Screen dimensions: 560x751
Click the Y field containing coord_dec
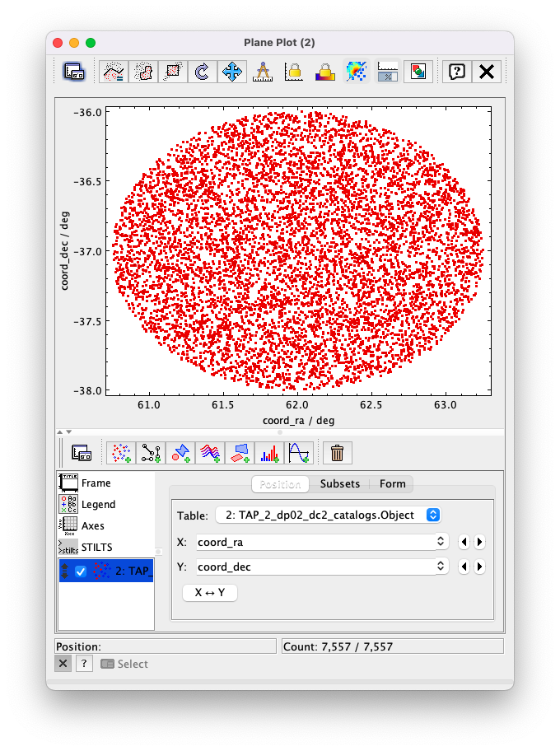coord(315,567)
